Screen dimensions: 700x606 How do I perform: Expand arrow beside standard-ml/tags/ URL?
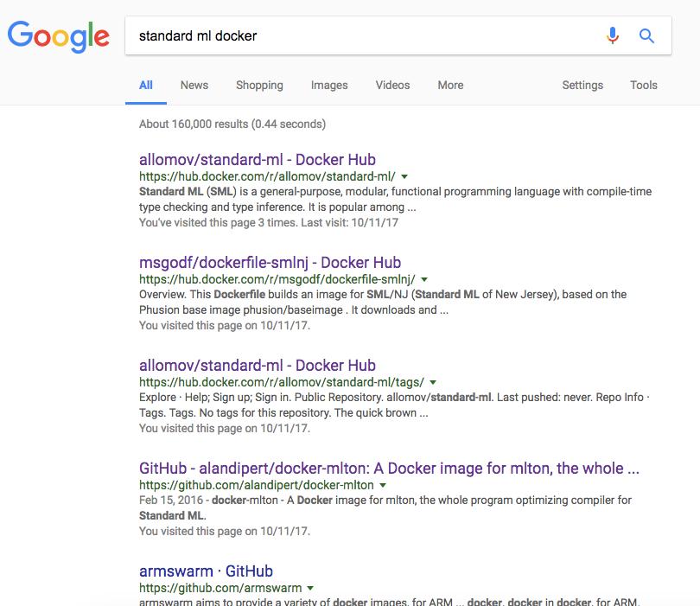(433, 382)
